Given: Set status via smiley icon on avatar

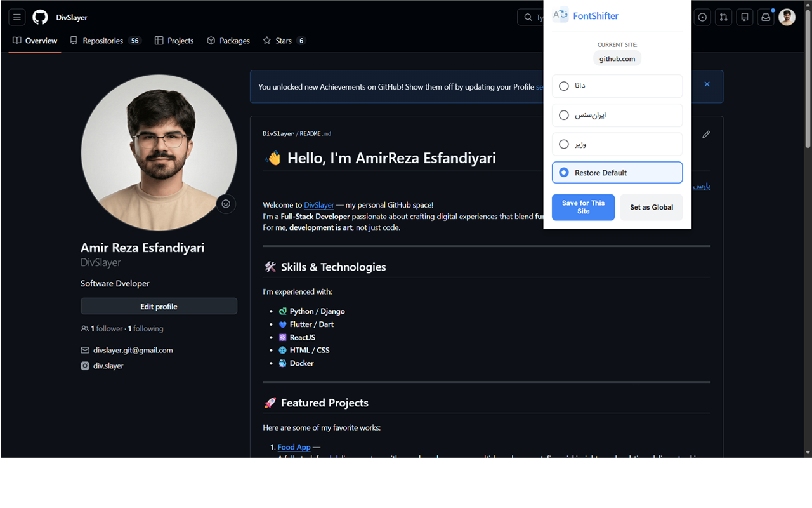Looking at the screenshot, I should (x=226, y=204).
